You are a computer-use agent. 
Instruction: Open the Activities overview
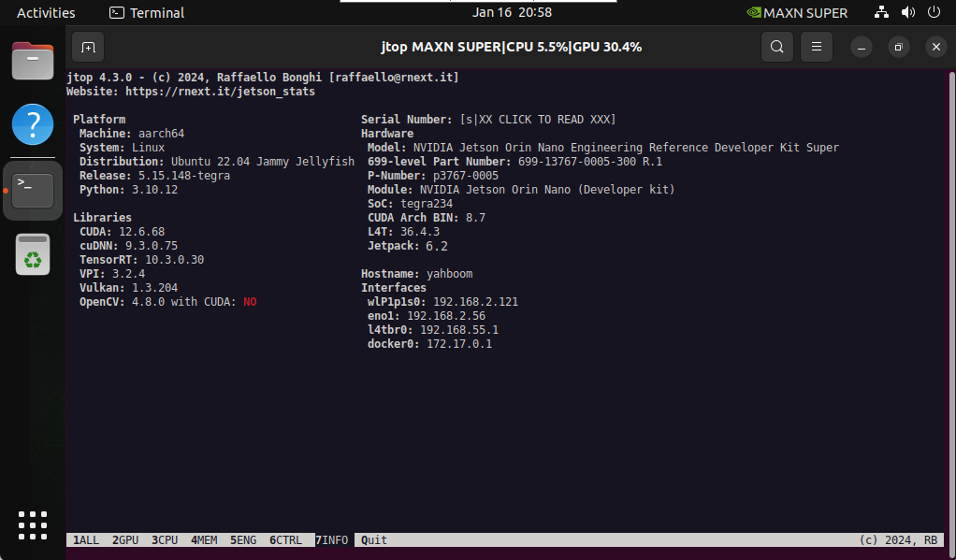coord(46,13)
